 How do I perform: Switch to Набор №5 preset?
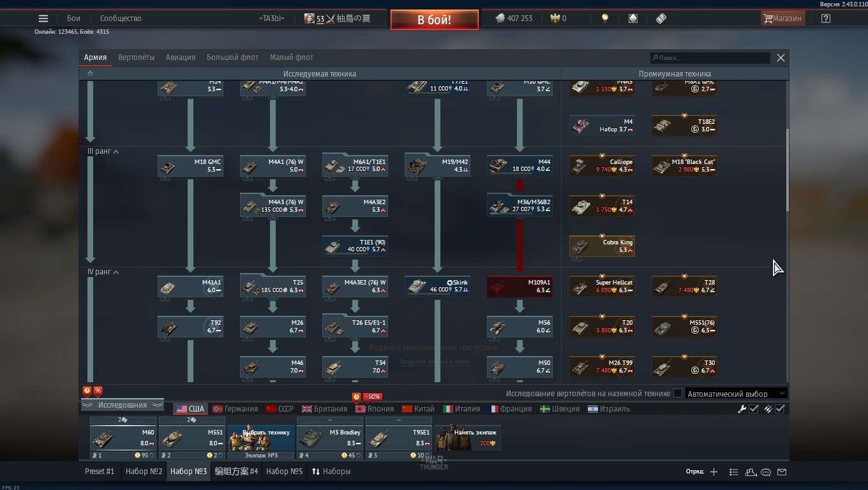click(284, 471)
